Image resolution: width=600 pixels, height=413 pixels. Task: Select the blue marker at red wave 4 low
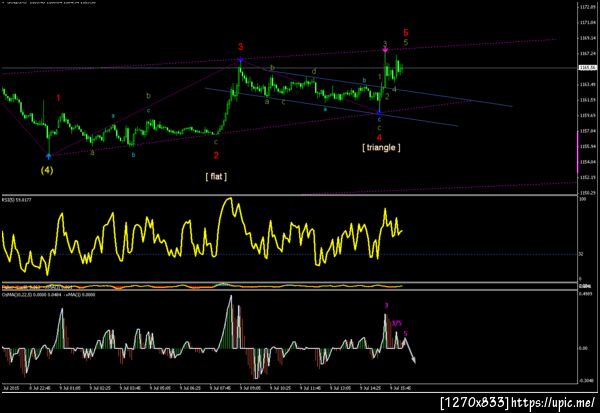coord(379,113)
